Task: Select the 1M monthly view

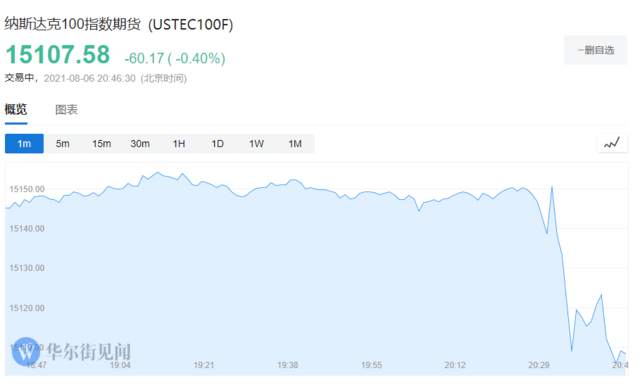Action: [x=295, y=144]
